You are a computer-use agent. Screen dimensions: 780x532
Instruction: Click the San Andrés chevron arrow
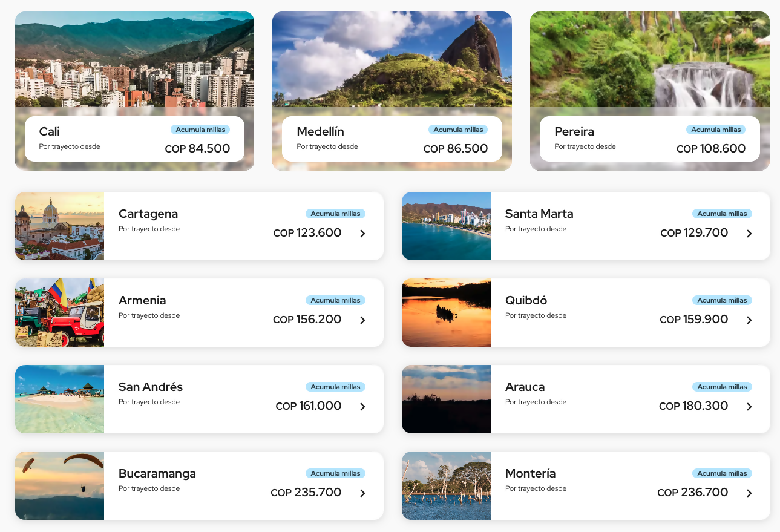(x=362, y=407)
